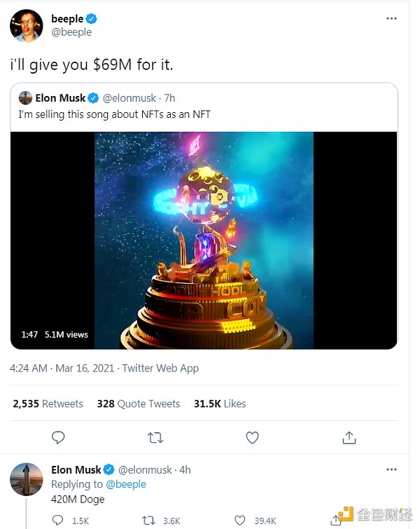The width and height of the screenshot is (420, 529).
Task: Open Elon Musk's name in the quoted tweet
Action: tap(60, 98)
